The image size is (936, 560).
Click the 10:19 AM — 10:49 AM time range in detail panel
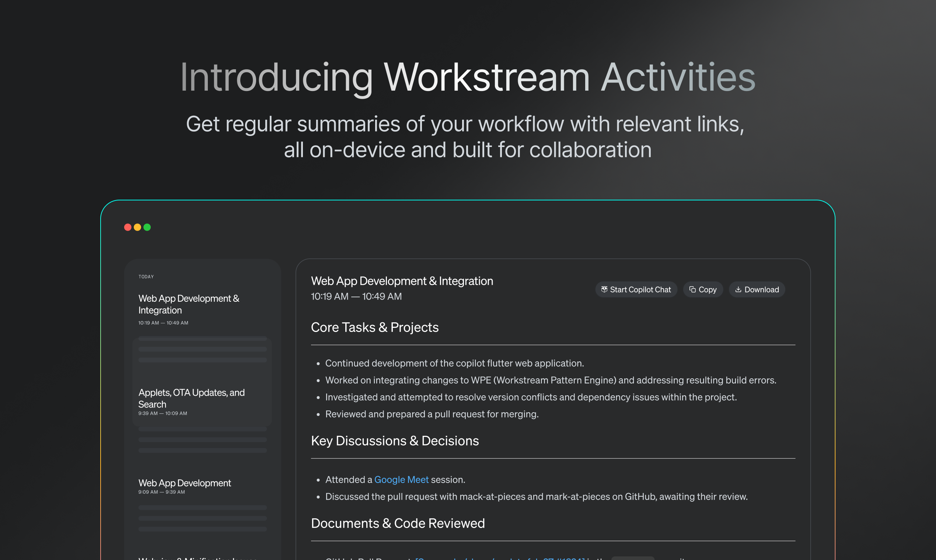click(x=356, y=296)
